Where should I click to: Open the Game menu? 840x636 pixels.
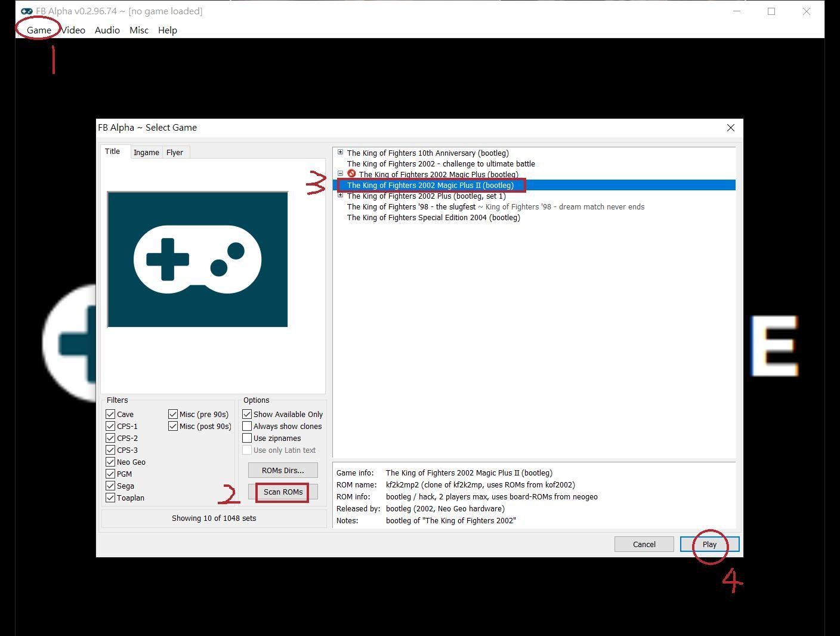(x=39, y=30)
